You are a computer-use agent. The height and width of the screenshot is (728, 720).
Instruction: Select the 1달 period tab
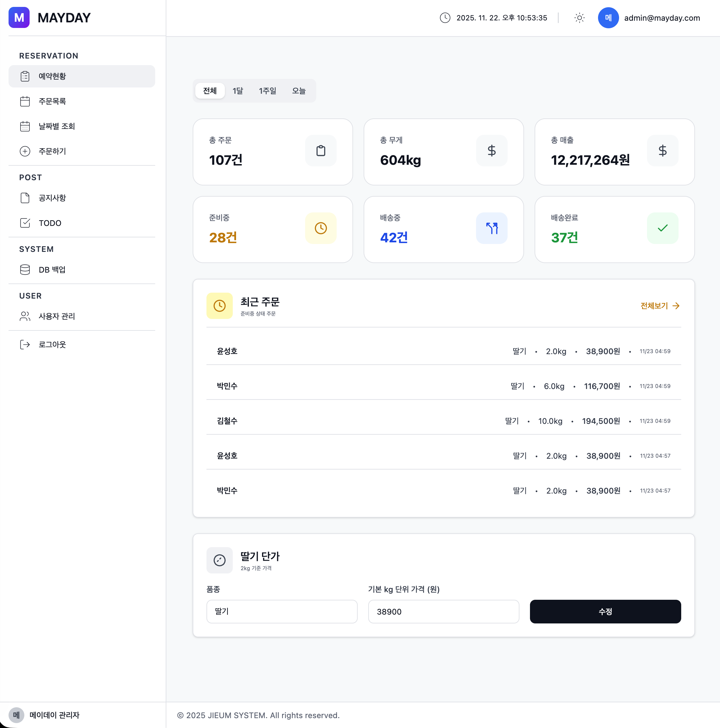[x=238, y=91]
